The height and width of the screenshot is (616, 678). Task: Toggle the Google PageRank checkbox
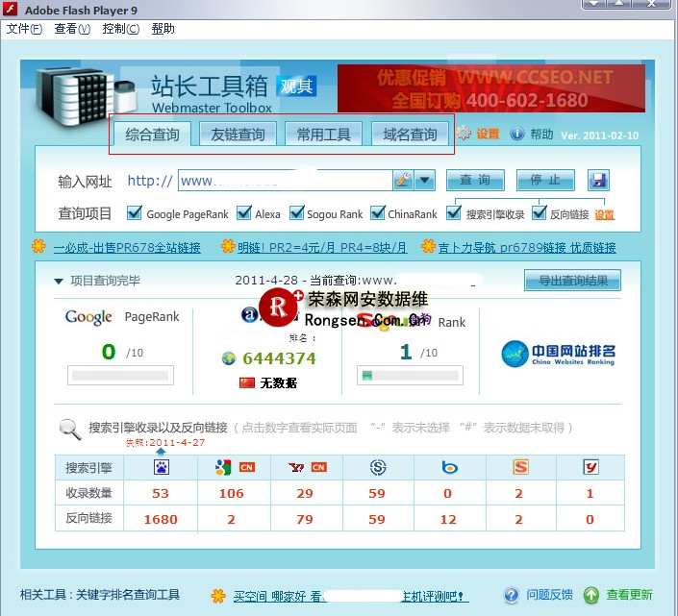[x=134, y=213]
